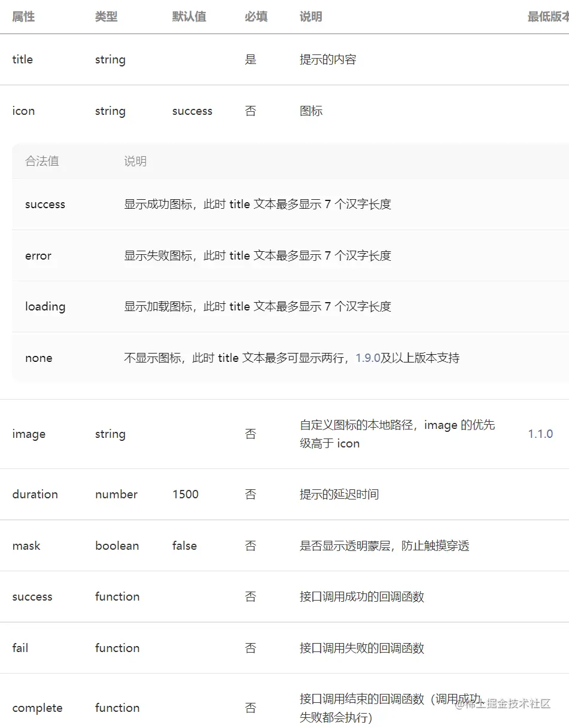Click the default value 1500

tap(185, 494)
